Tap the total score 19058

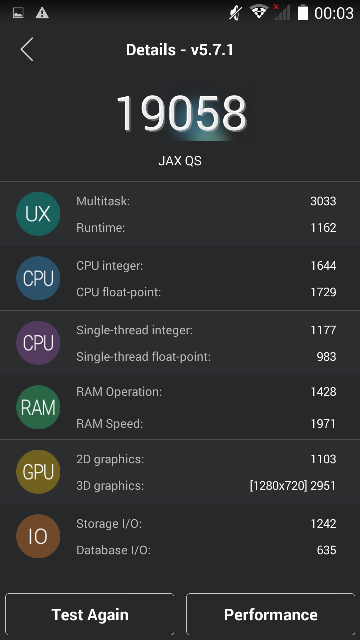(181, 113)
